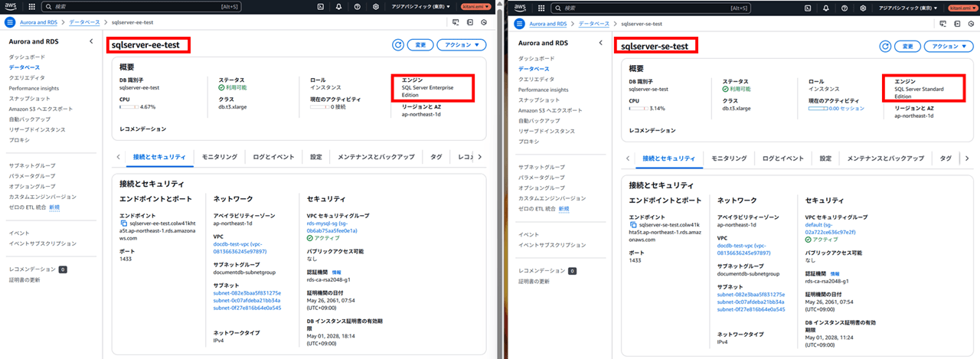The height and width of the screenshot is (359, 980).
Task: Launch CloudShell from the ee-test window header
Action: (322, 8)
